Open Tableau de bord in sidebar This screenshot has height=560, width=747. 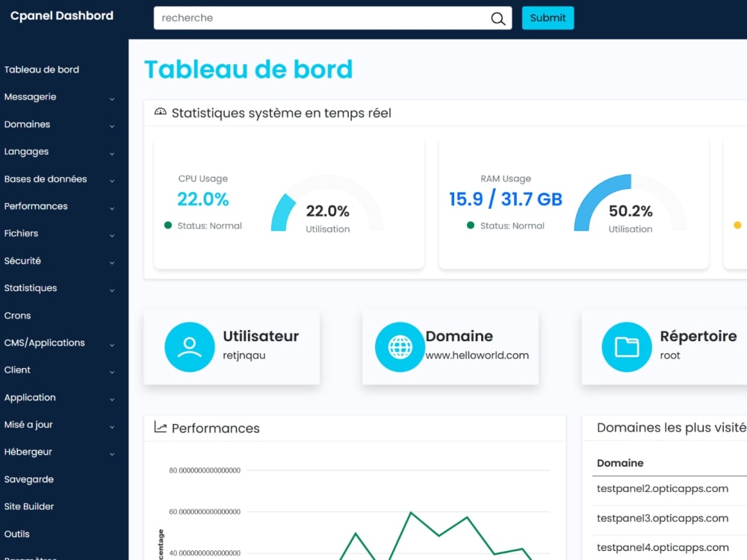click(x=41, y=69)
